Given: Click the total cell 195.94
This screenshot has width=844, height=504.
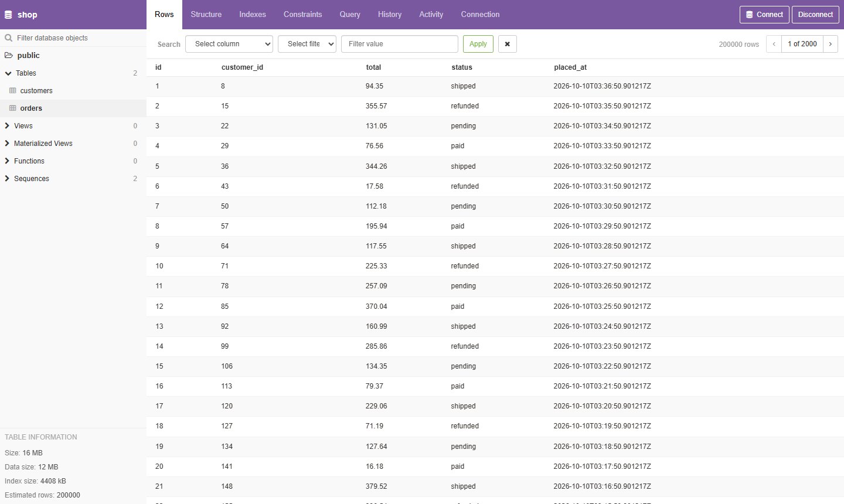Looking at the screenshot, I should tap(376, 226).
